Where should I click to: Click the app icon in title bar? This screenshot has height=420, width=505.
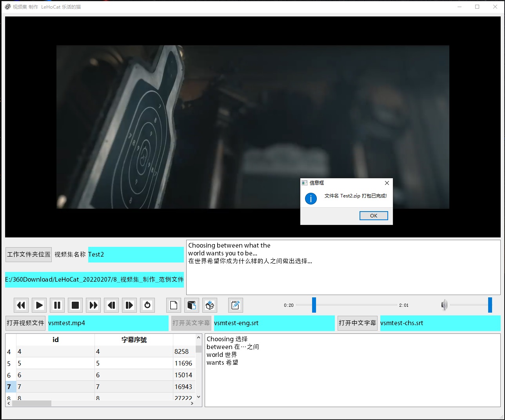8,7
